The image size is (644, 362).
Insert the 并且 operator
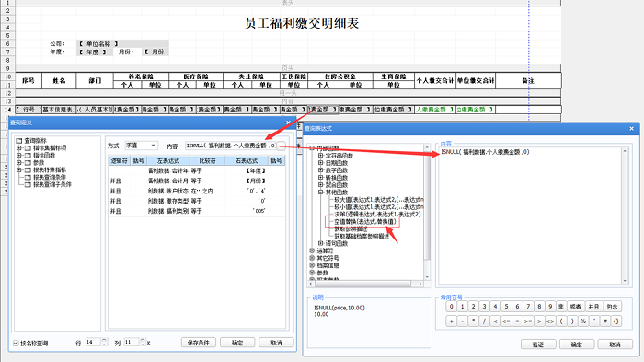[x=594, y=307]
